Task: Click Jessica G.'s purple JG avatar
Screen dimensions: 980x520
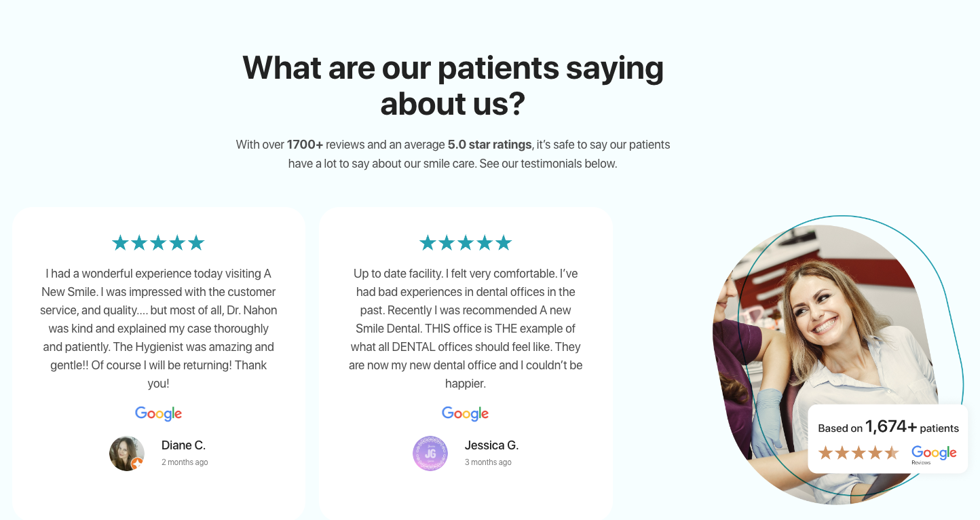Action: point(430,453)
